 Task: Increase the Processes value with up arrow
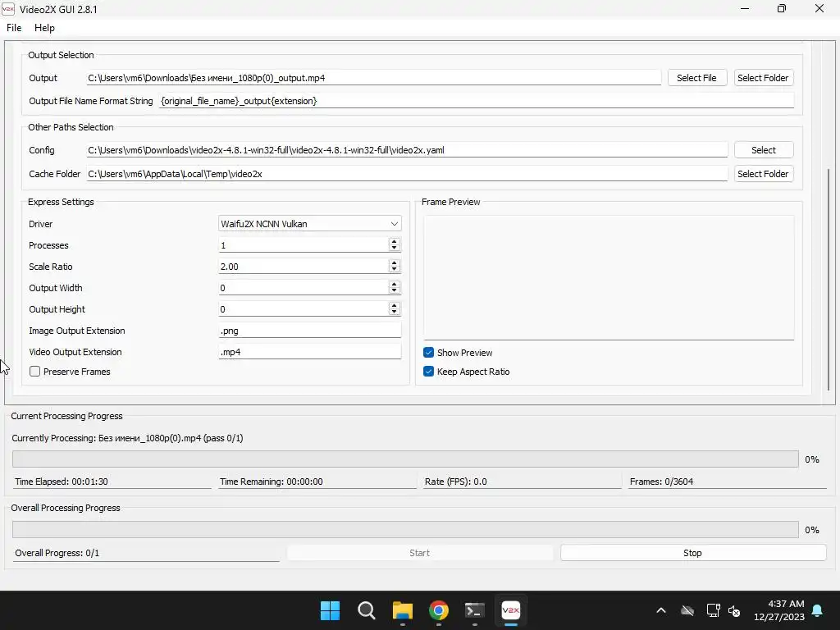(395, 242)
